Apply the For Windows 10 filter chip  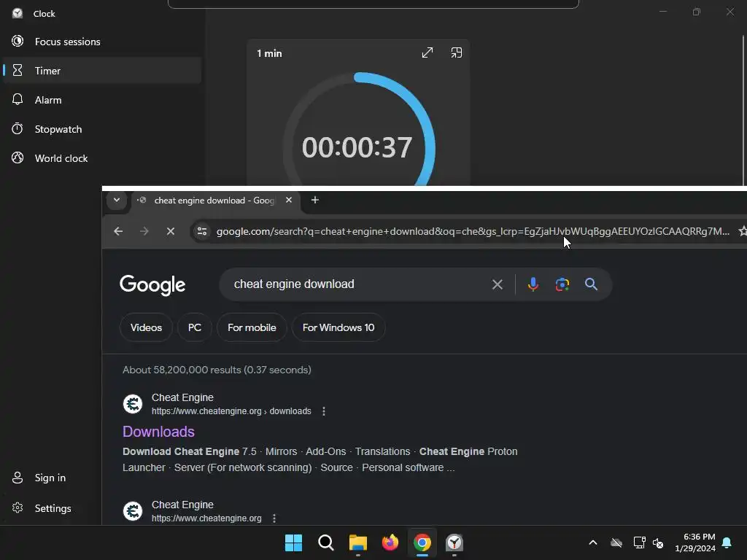(338, 327)
